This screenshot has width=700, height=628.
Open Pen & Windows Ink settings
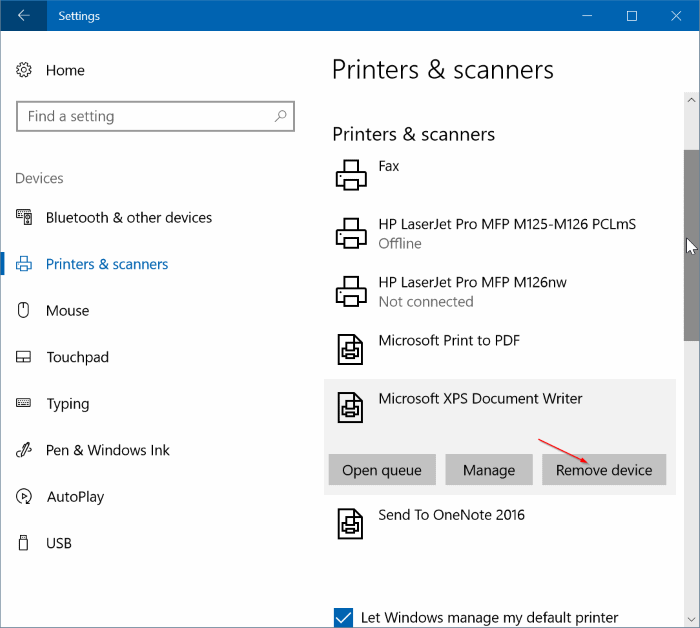(x=108, y=450)
